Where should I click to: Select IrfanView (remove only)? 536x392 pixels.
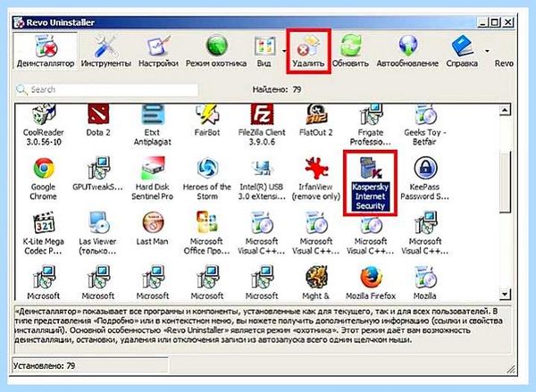316,179
